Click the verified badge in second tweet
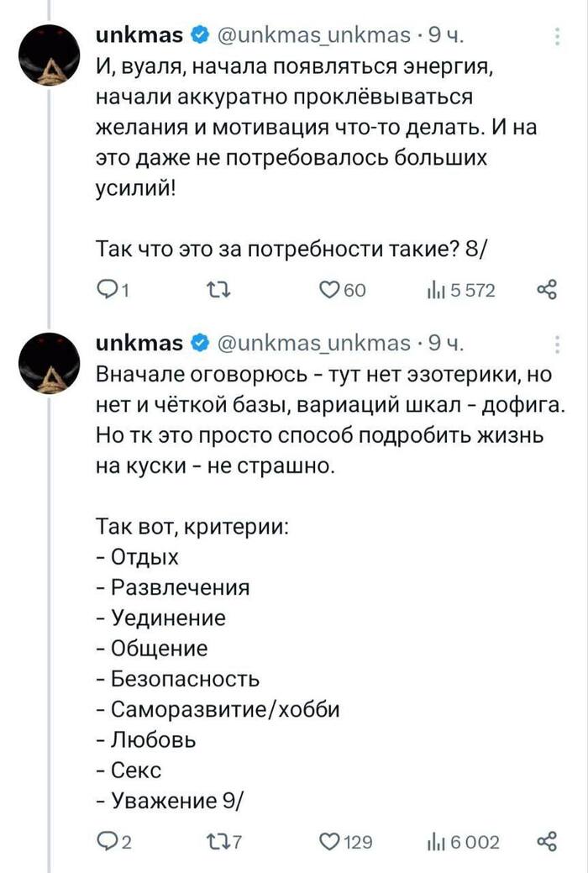Screen dimensions: 588x873 199,343
